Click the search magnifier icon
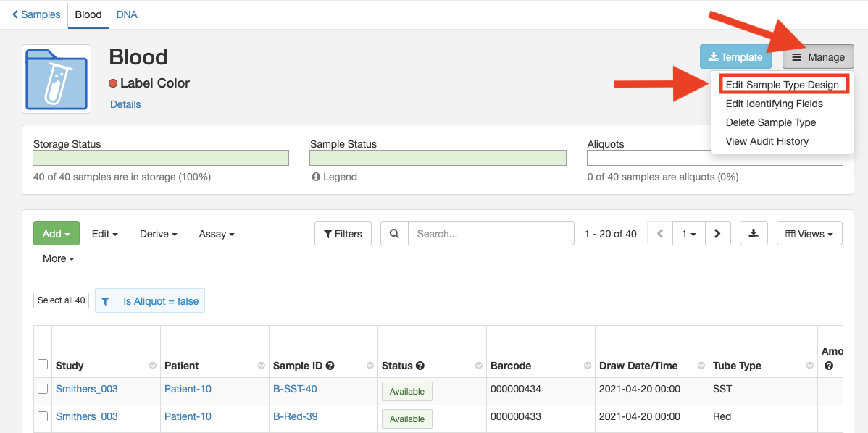This screenshot has width=868, height=433. (394, 234)
